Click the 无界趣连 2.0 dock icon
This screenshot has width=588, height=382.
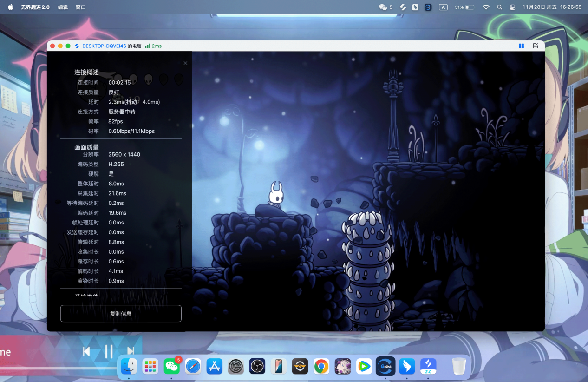428,367
